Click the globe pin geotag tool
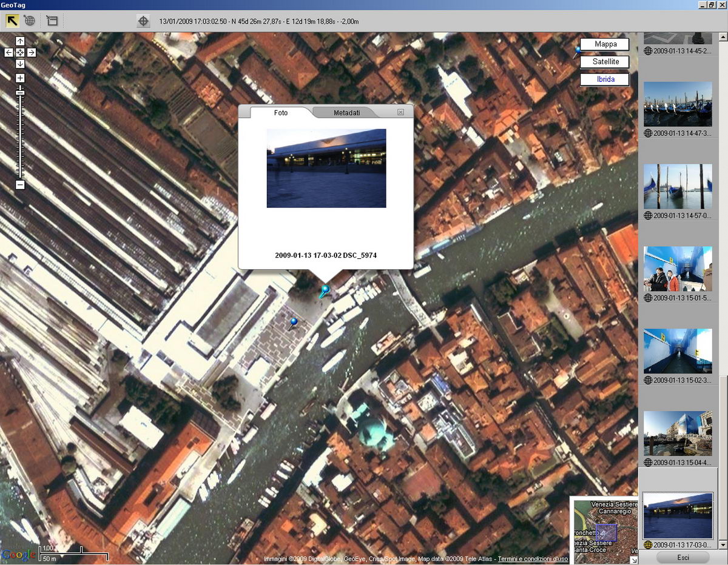This screenshot has width=728, height=565. [30, 21]
